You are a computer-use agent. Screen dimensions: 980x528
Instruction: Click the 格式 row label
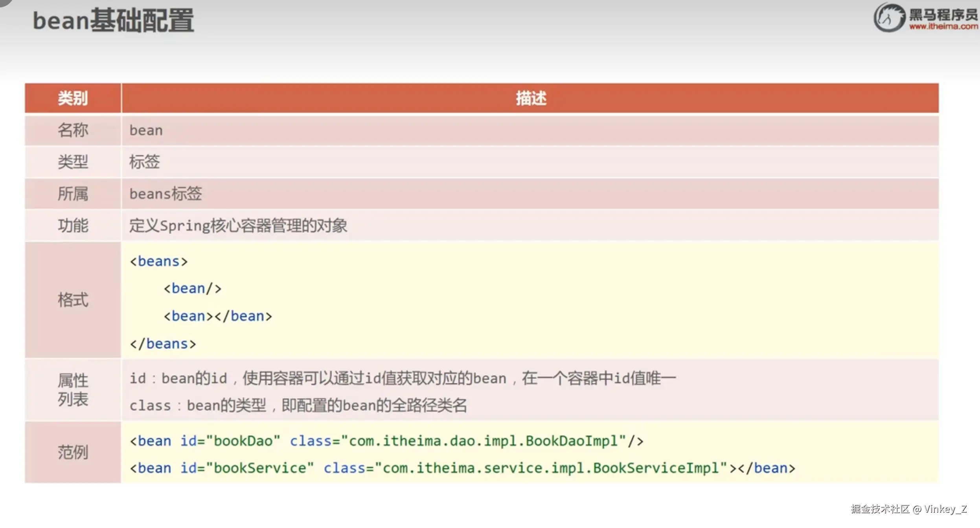(x=73, y=300)
